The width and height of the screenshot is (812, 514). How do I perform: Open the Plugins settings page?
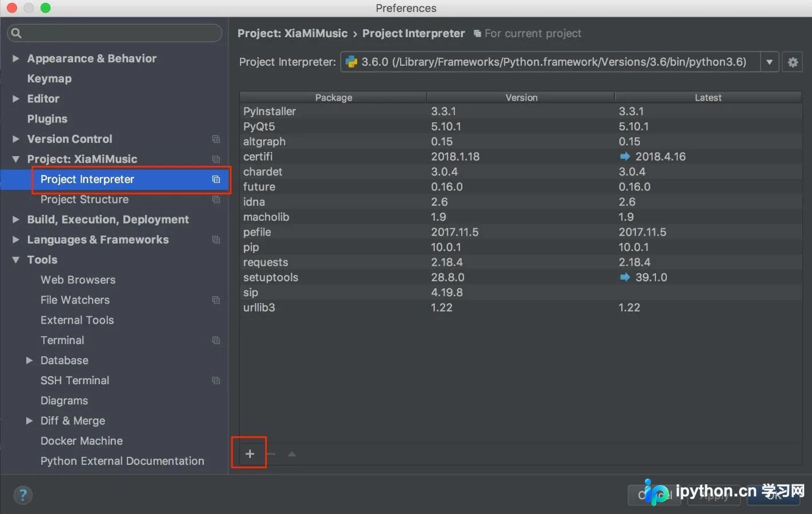(x=47, y=119)
